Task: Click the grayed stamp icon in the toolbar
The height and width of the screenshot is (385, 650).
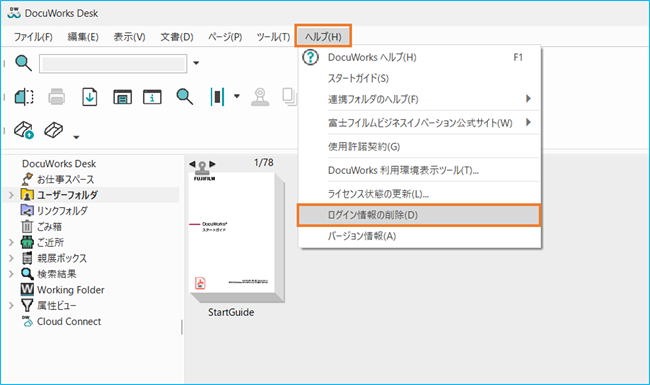Action: 260,97
